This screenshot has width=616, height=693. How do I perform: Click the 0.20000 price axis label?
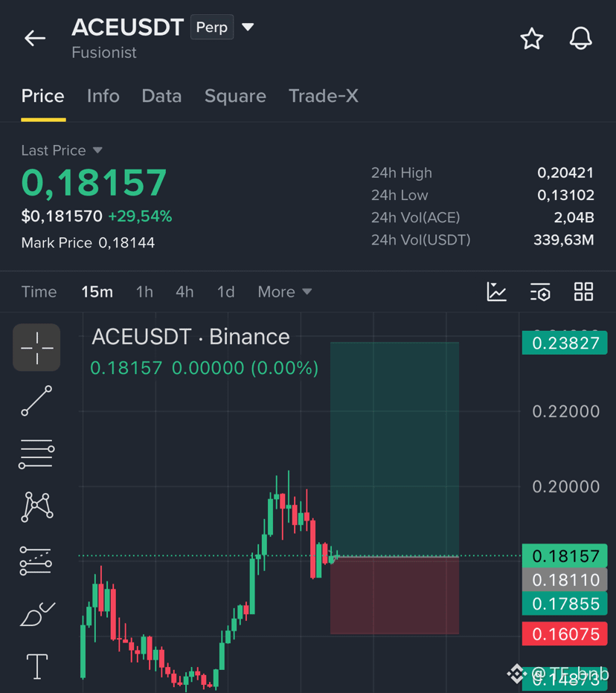tap(565, 486)
